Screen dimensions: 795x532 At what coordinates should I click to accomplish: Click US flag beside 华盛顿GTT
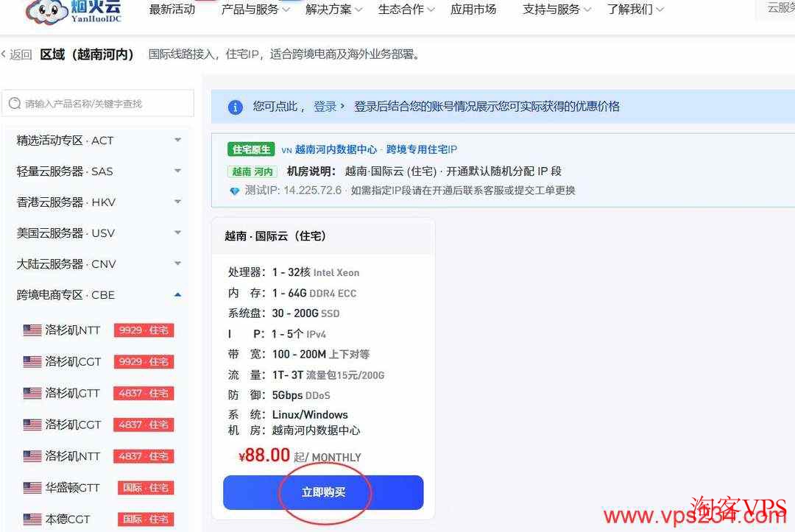pos(32,487)
